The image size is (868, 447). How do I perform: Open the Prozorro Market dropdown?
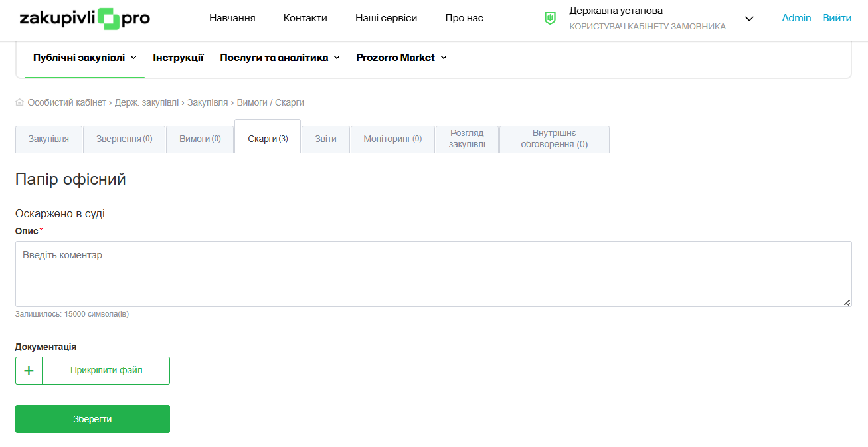401,58
